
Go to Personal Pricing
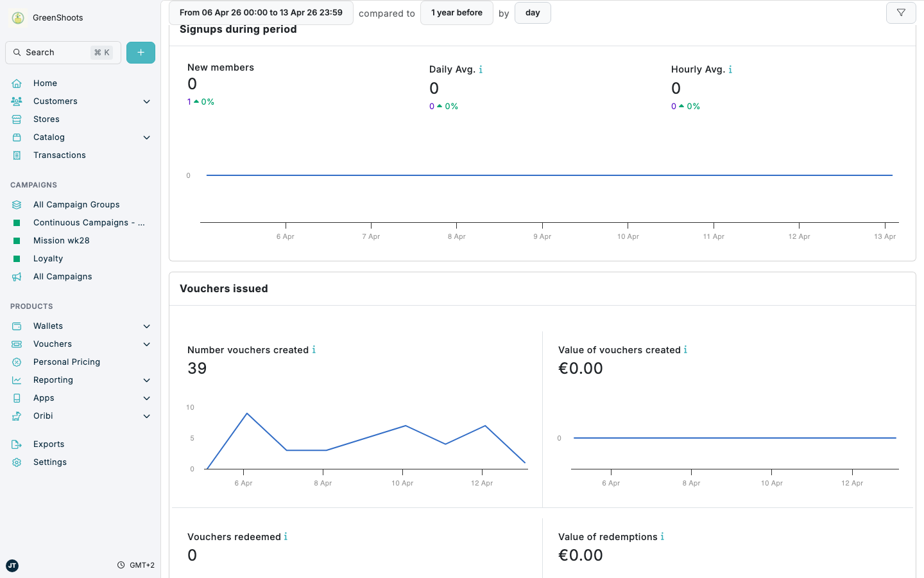point(66,362)
